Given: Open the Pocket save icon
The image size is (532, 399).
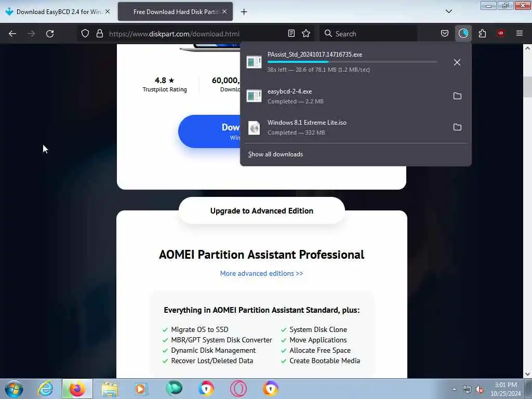Looking at the screenshot, I should 445,33.
